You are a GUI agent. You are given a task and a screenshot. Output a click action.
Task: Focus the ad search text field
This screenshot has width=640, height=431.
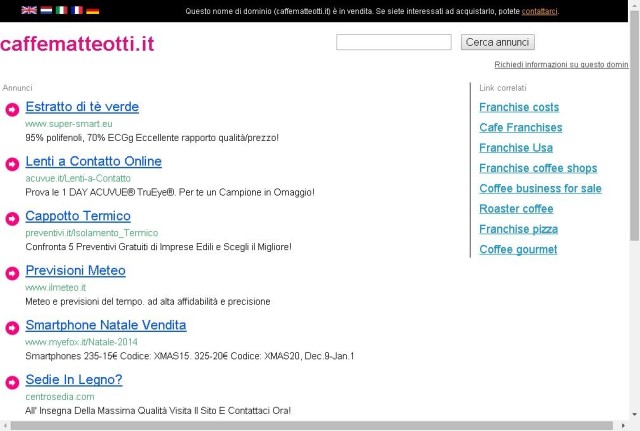point(394,42)
